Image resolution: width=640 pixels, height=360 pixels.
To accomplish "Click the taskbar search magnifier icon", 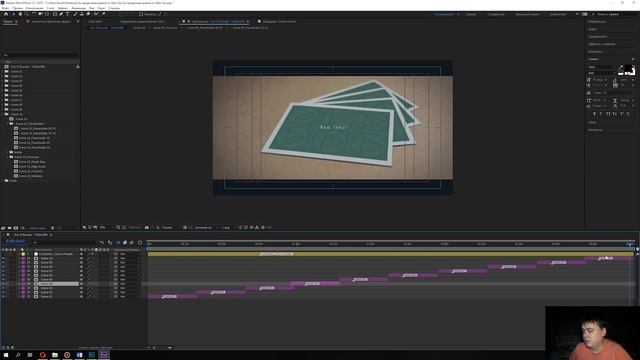I will tap(18, 355).
